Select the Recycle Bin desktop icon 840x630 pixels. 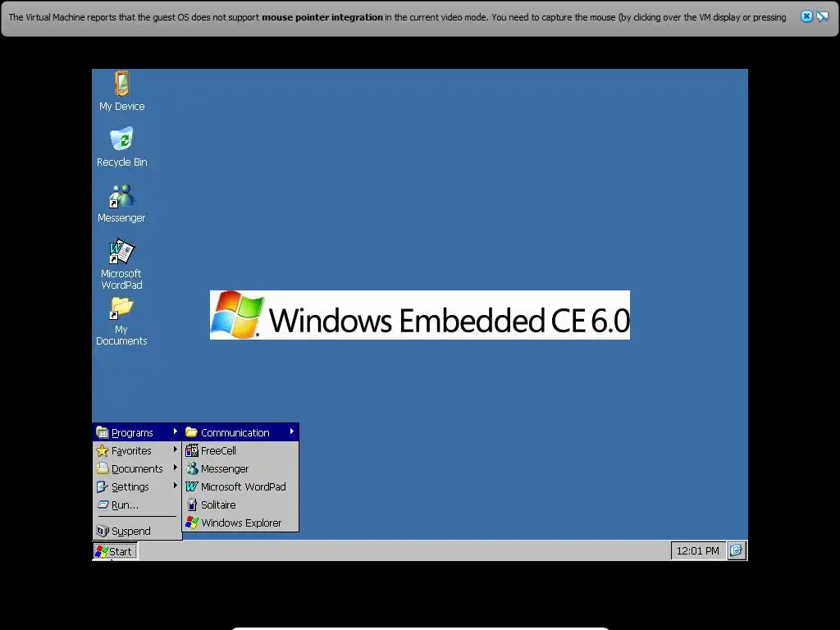[121, 148]
